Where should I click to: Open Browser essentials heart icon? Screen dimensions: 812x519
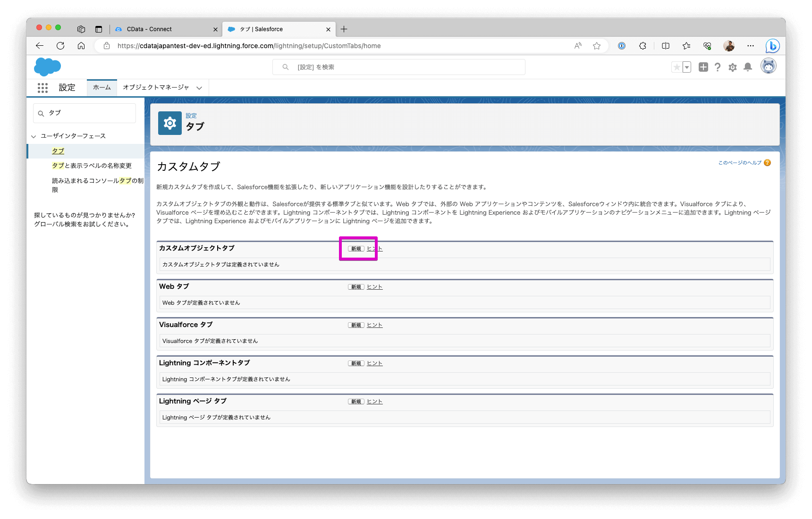coord(707,46)
